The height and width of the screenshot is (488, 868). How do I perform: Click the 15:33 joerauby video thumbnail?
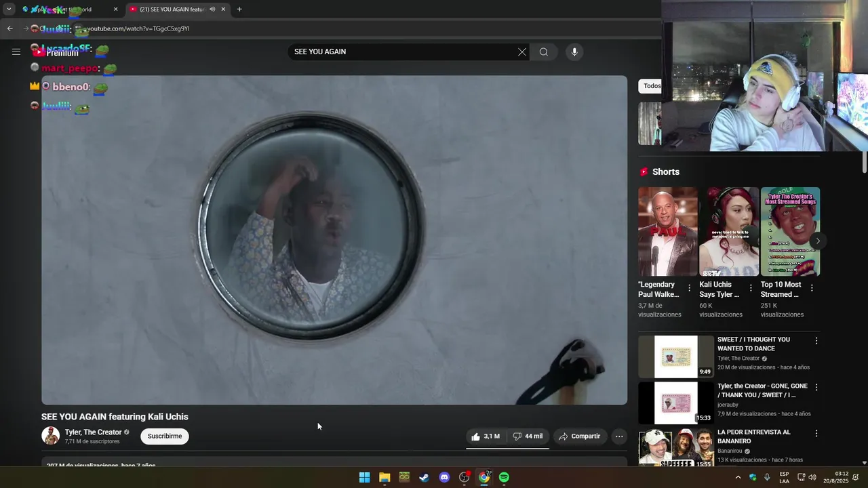[x=675, y=403]
